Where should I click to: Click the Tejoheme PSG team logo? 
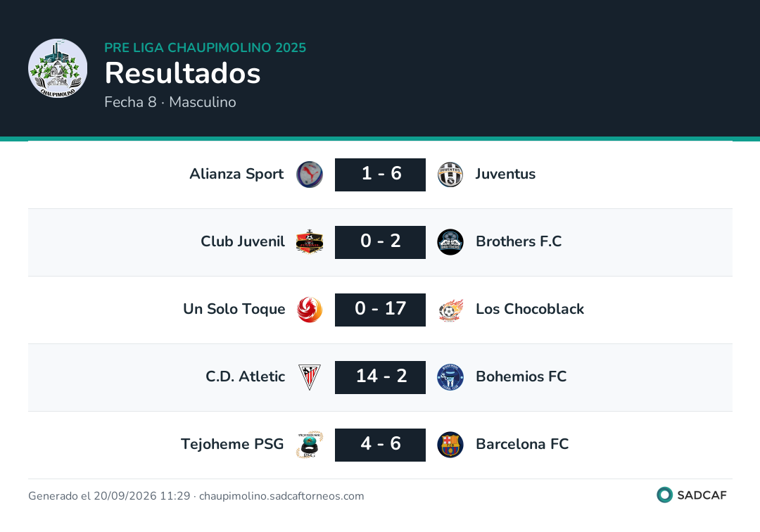(x=310, y=445)
